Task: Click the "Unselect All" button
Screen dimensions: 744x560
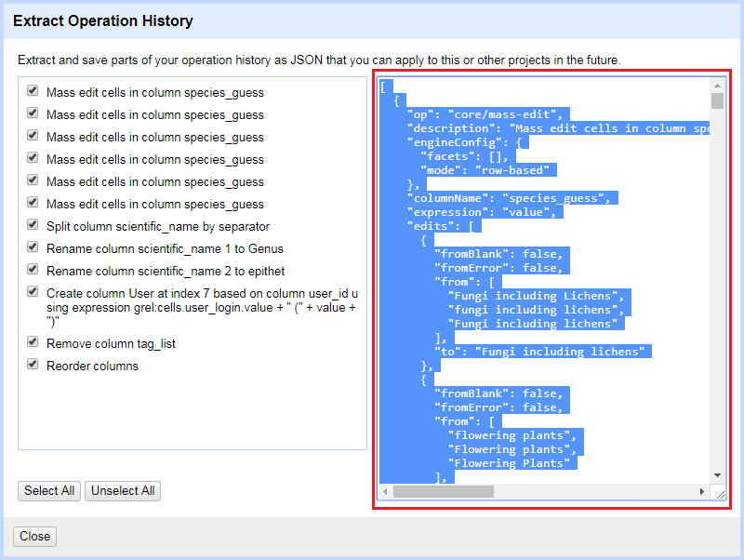Action: tap(122, 491)
